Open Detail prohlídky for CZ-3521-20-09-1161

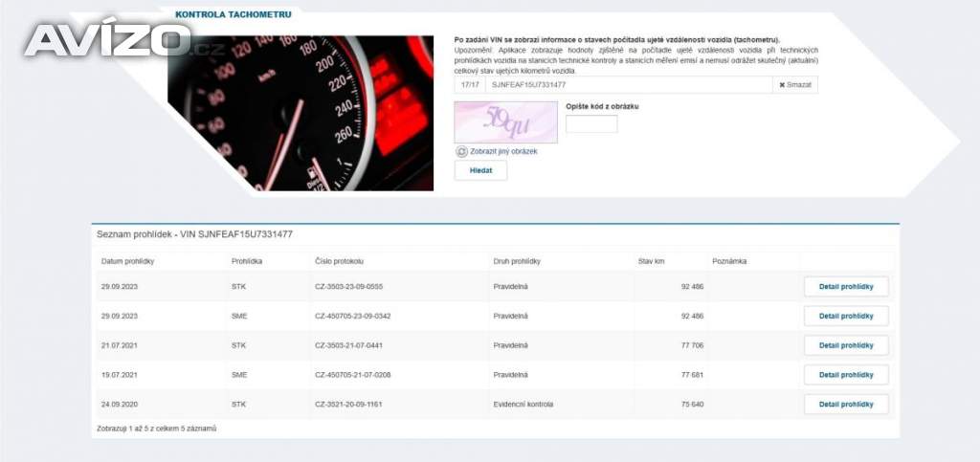pos(846,404)
